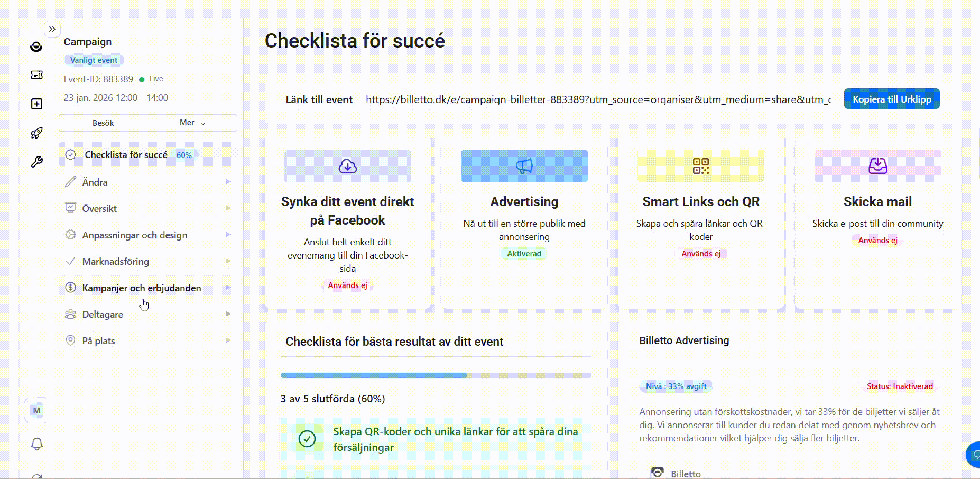Open the Mer dropdown menu

pos(192,123)
